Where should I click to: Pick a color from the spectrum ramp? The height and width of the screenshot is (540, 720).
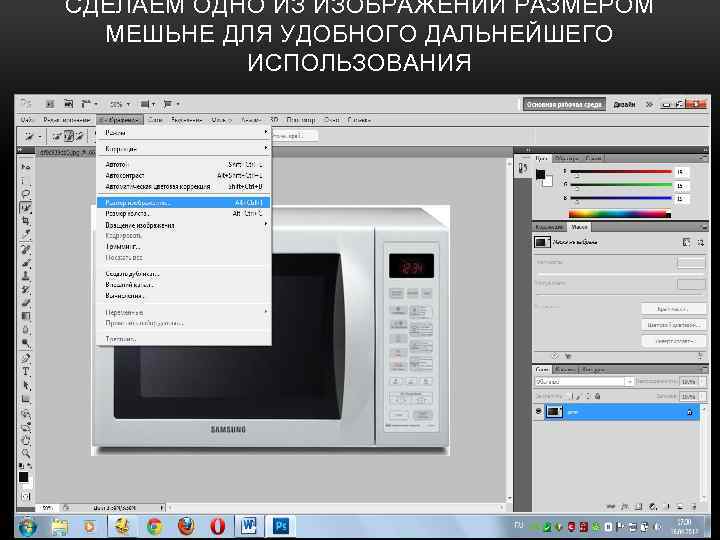(619, 214)
